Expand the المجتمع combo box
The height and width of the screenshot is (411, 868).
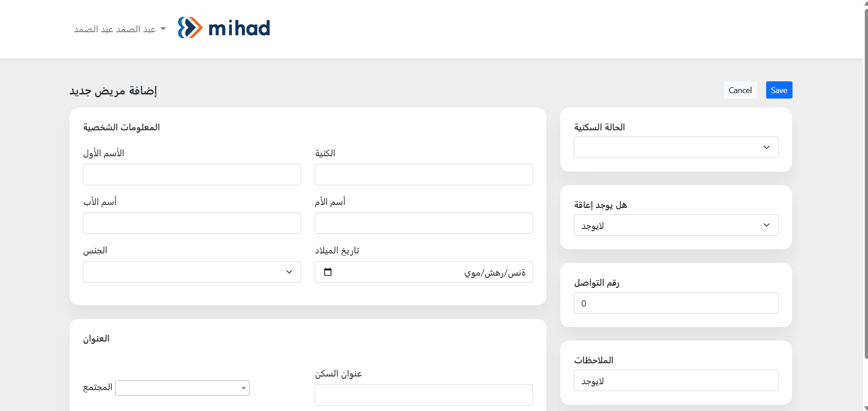[182, 388]
